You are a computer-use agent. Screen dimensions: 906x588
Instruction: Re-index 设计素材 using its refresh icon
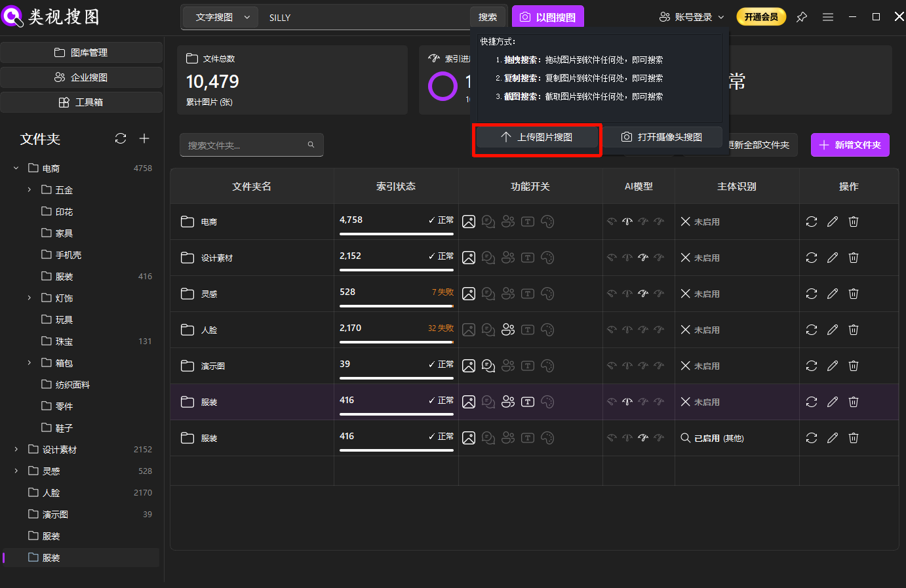812,257
